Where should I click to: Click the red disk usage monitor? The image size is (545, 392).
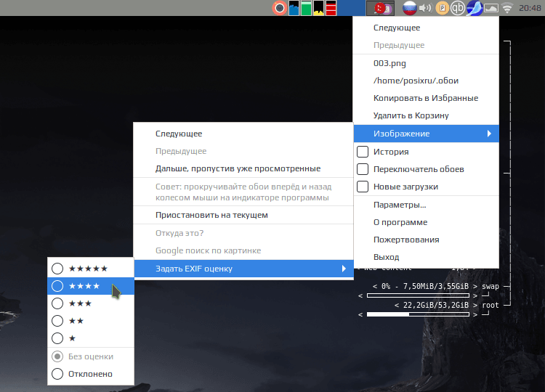coord(331,8)
